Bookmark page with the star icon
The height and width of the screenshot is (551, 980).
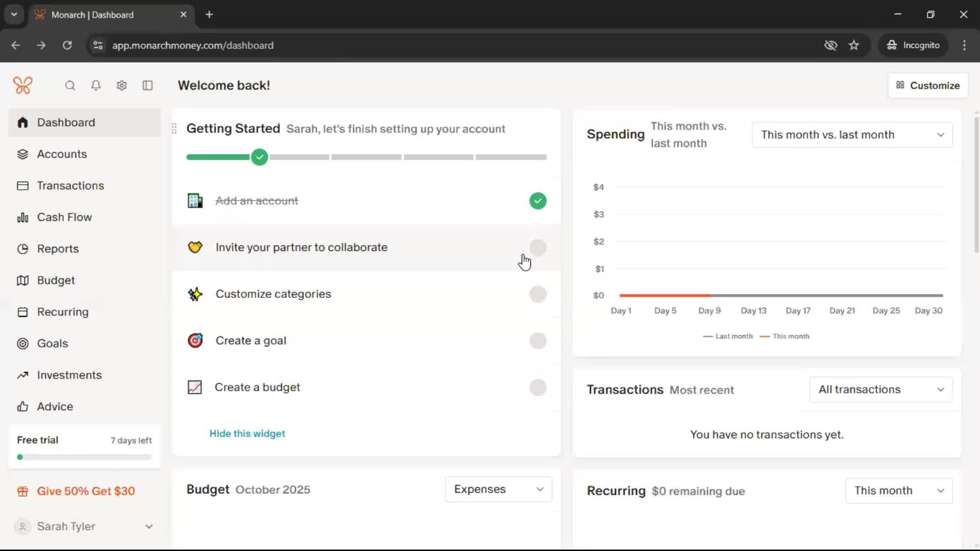click(x=854, y=45)
